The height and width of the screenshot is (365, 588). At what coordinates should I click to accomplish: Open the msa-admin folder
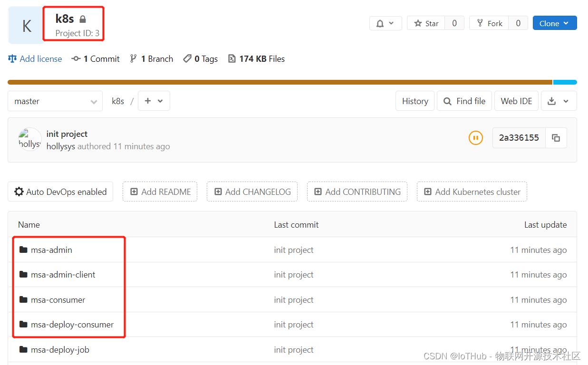coord(51,250)
